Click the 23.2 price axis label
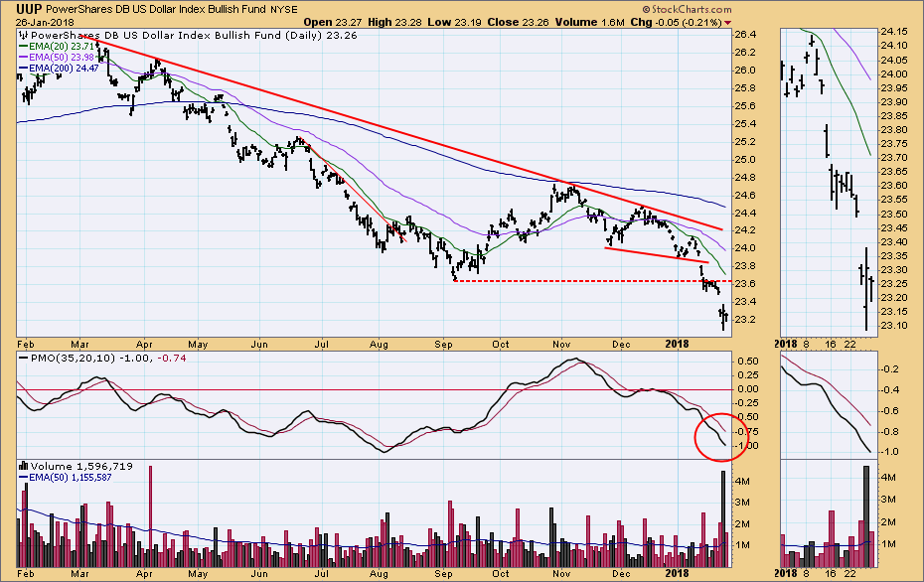This screenshot has width=924, height=582. [x=745, y=320]
